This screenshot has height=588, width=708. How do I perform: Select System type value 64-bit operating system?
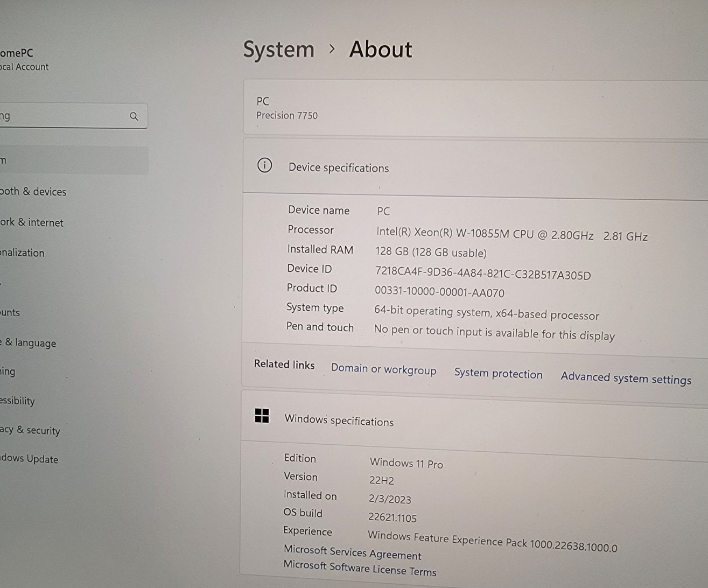pos(487,313)
